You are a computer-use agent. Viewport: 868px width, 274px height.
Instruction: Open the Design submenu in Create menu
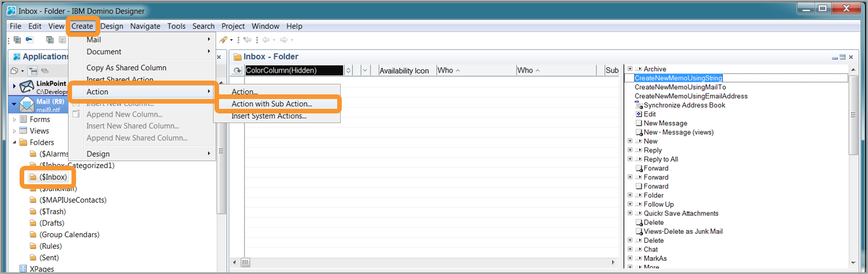pos(142,154)
